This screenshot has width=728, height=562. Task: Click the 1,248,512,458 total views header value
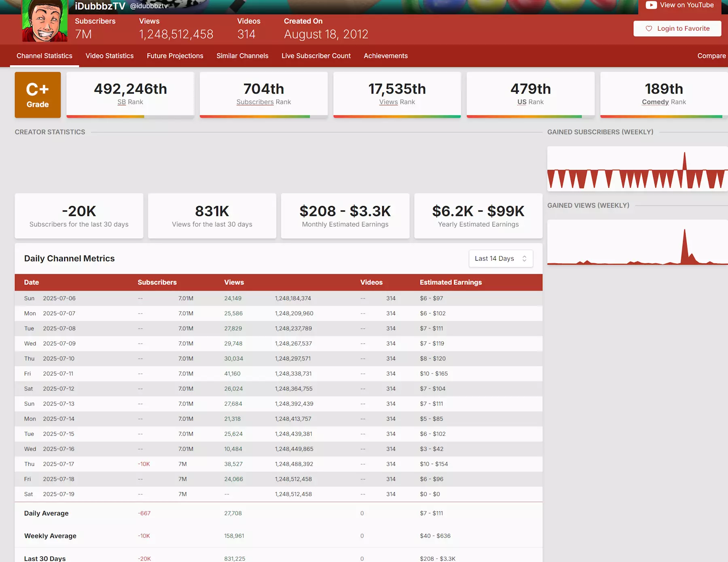tap(176, 34)
